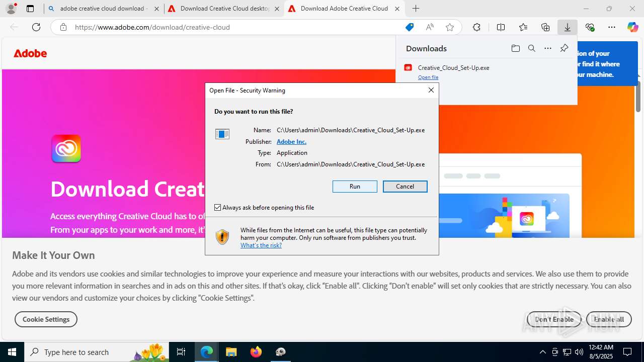Uncheck 'Always ask before opening this file'

[218, 207]
